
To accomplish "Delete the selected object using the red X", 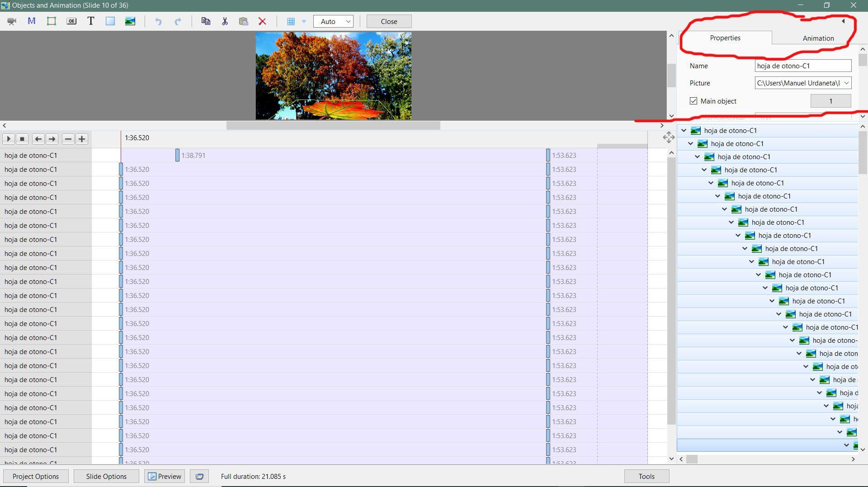I will tap(262, 21).
